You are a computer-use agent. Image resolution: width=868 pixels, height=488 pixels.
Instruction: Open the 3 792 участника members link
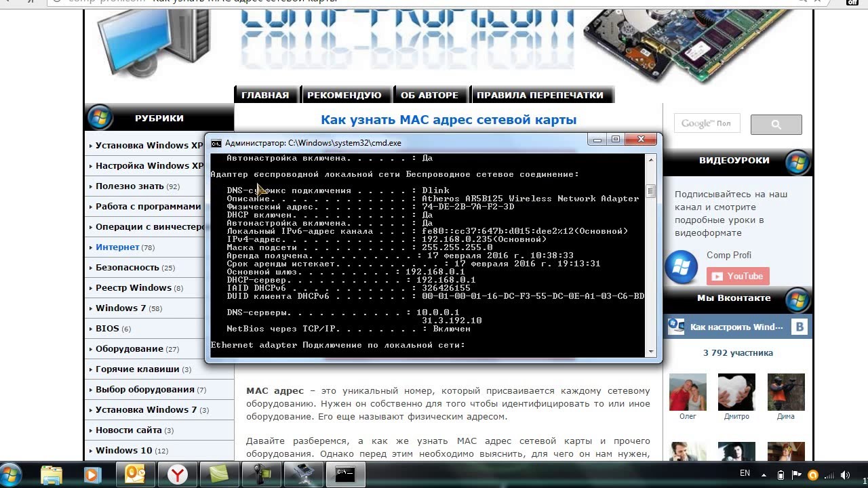coord(738,352)
